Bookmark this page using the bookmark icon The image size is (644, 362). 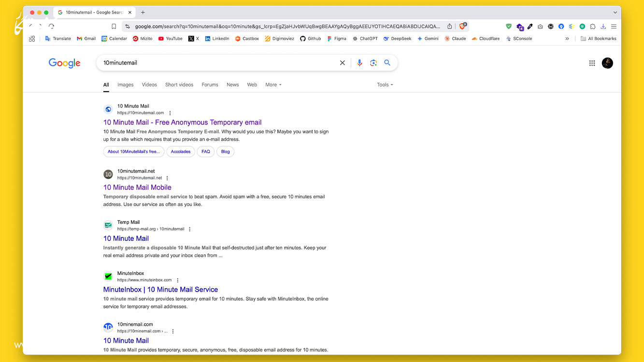pyautogui.click(x=114, y=27)
